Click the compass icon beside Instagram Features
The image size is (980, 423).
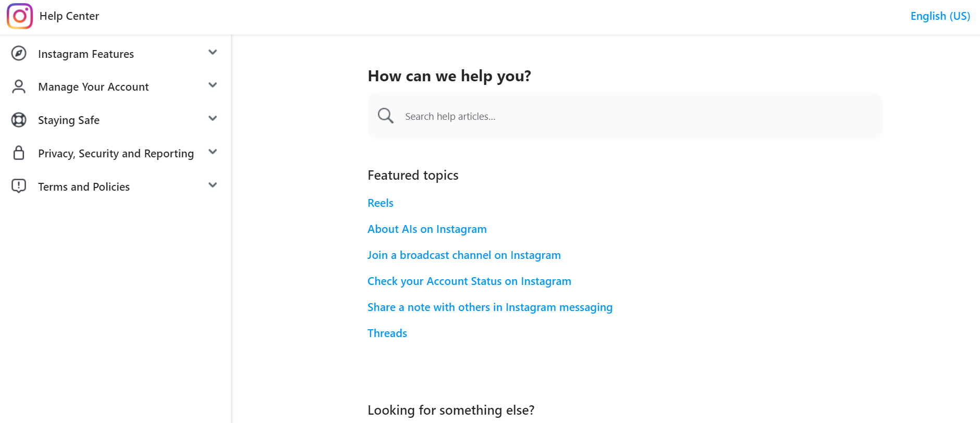[x=19, y=53]
